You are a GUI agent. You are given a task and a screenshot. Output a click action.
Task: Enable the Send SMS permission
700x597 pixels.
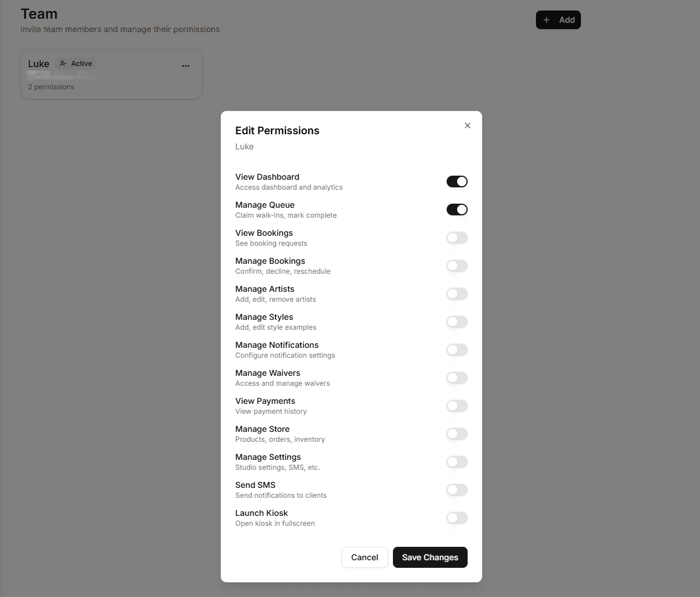tap(457, 490)
